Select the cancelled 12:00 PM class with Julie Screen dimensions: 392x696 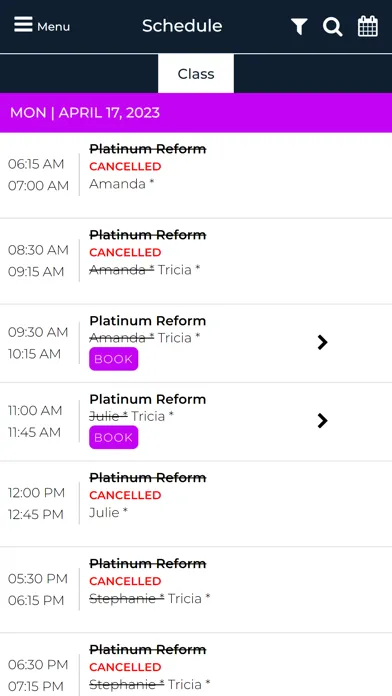coord(196,504)
